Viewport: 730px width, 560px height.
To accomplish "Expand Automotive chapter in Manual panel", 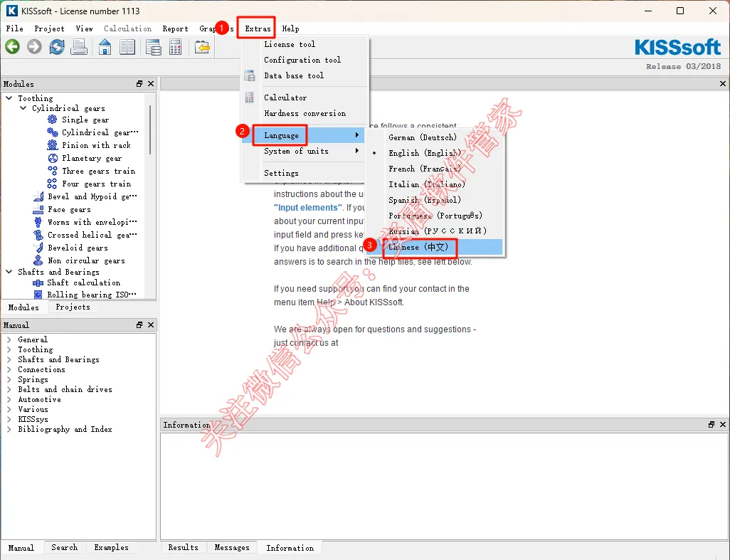I will pyautogui.click(x=9, y=399).
